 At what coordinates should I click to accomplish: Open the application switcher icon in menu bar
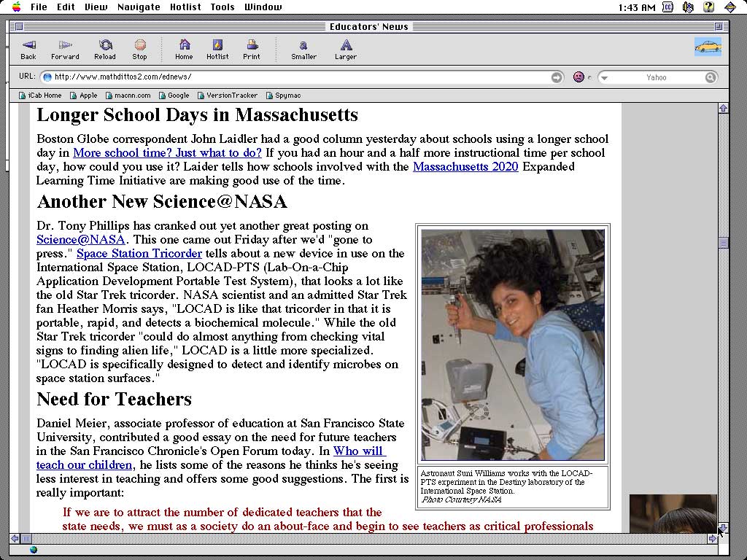pos(730,7)
